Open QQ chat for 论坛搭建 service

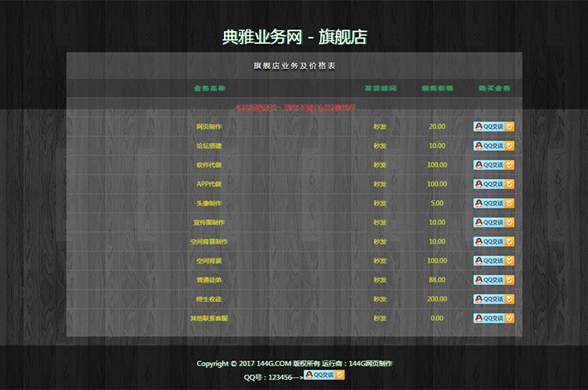click(x=493, y=145)
